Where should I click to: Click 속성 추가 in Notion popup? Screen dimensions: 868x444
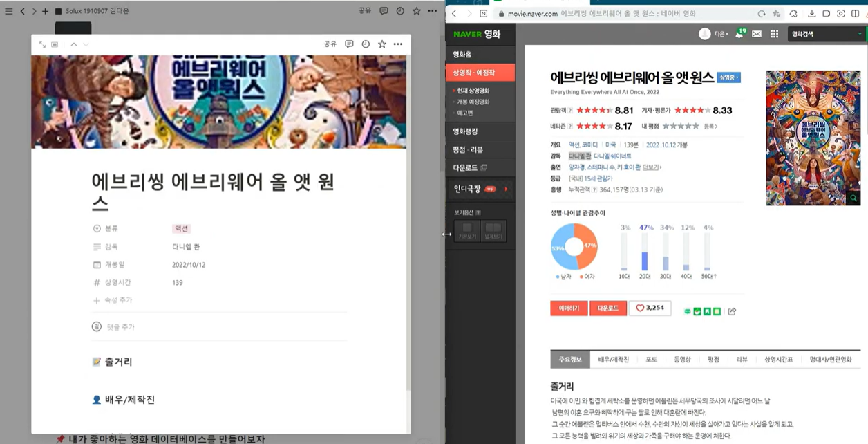pyautogui.click(x=113, y=300)
